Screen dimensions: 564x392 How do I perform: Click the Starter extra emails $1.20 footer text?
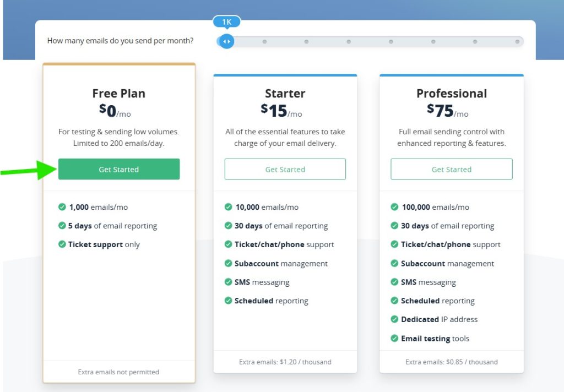click(x=285, y=362)
